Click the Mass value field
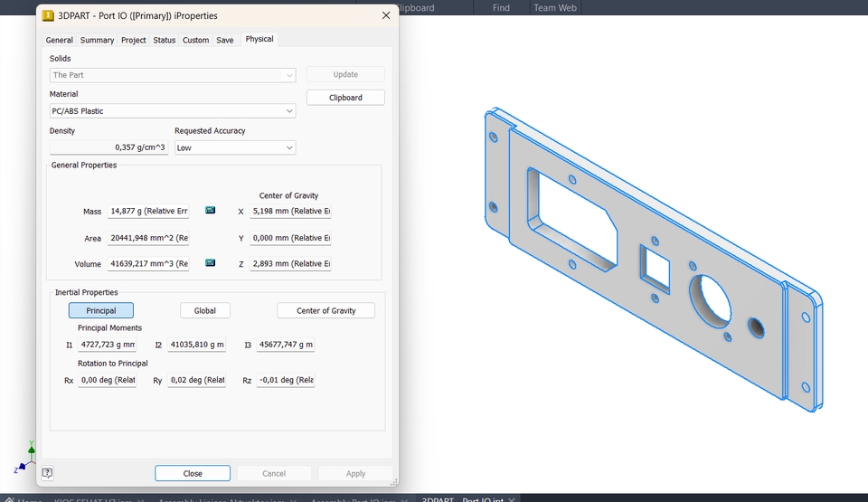Viewport: 868px width, 502px height. 148,211
